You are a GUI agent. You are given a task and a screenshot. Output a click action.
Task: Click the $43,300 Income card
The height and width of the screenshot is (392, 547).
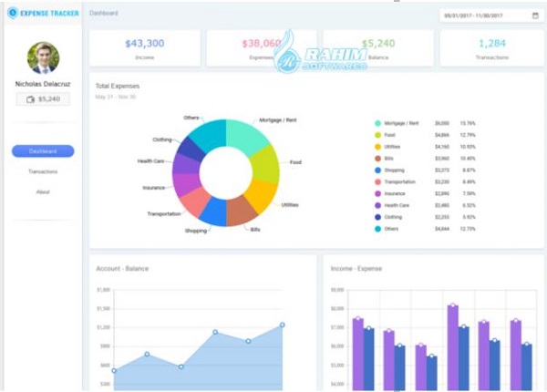[145, 48]
